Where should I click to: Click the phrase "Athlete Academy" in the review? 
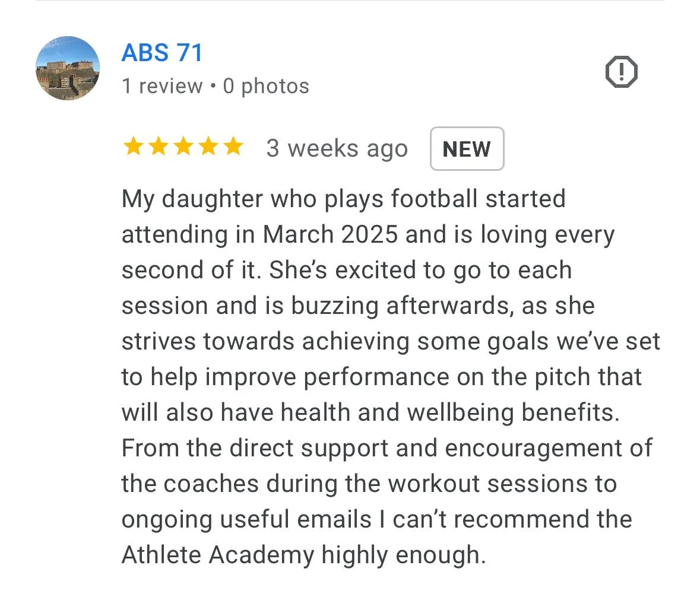[x=218, y=555]
